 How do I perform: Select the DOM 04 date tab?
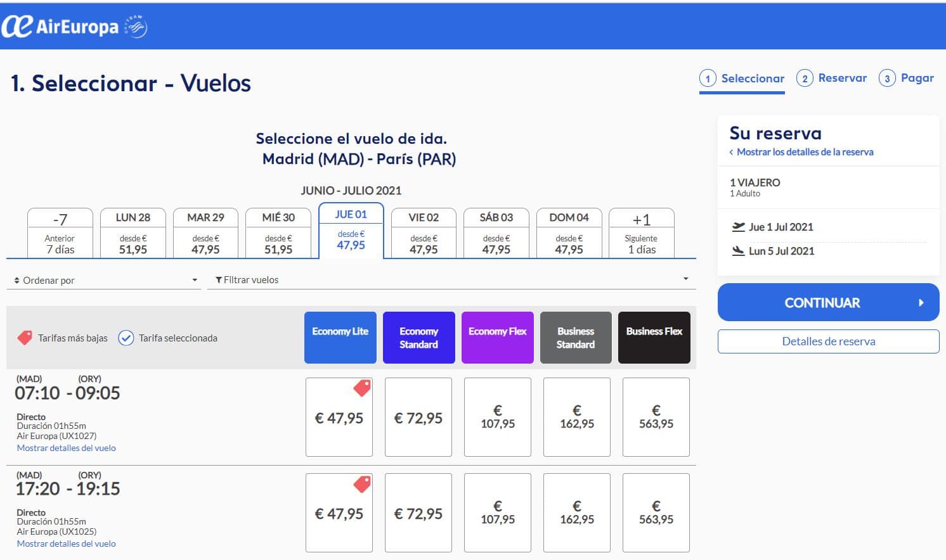(x=569, y=233)
